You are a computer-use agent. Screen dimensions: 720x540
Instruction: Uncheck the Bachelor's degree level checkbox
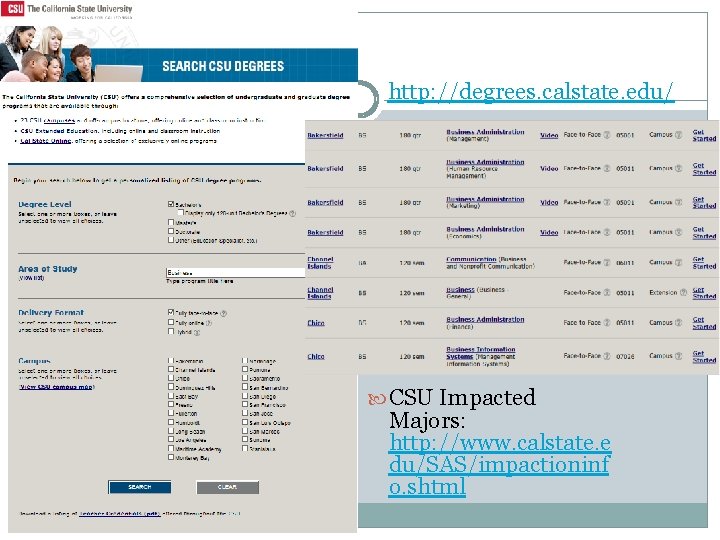pos(171,204)
